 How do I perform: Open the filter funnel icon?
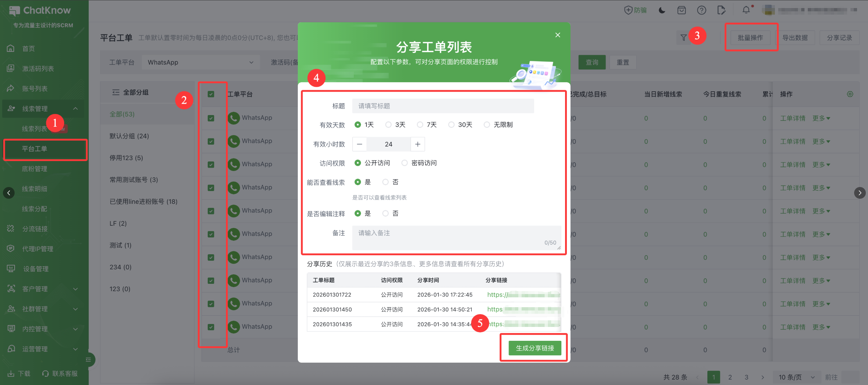click(683, 37)
